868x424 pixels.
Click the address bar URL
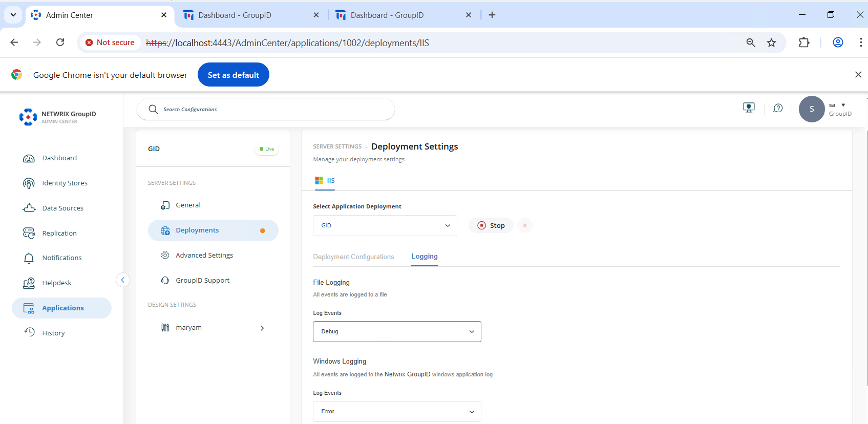coord(287,43)
